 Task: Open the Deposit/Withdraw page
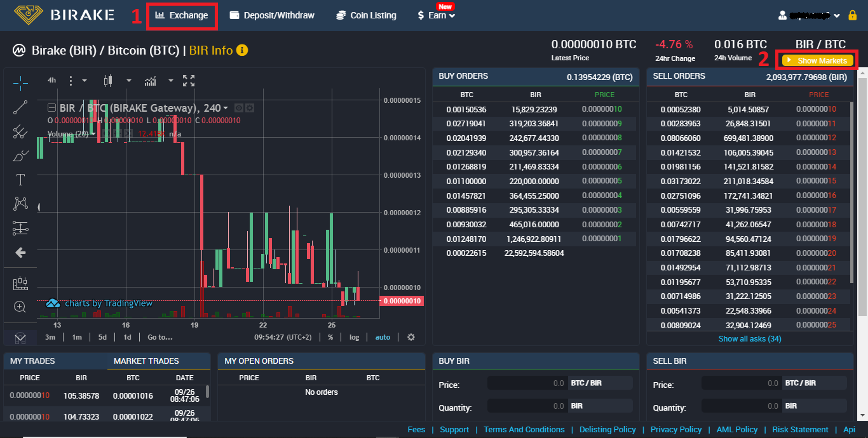pyautogui.click(x=272, y=15)
